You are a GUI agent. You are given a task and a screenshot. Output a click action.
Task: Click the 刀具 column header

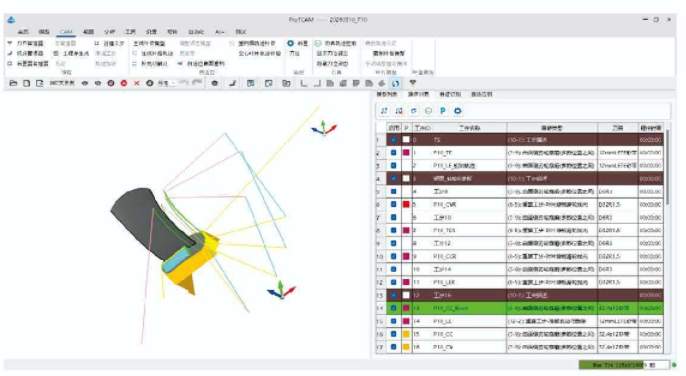617,128
